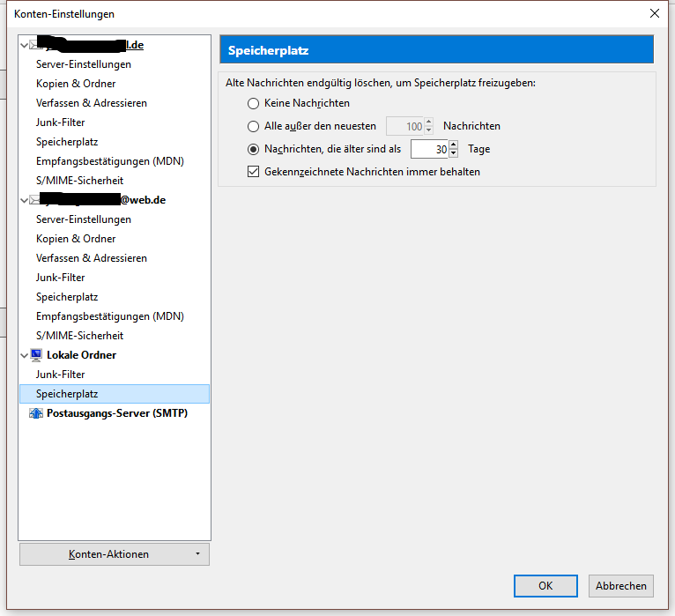This screenshot has width=675, height=616.
Task: Open the Konten-Aktionen dropdown
Action: pos(114,554)
